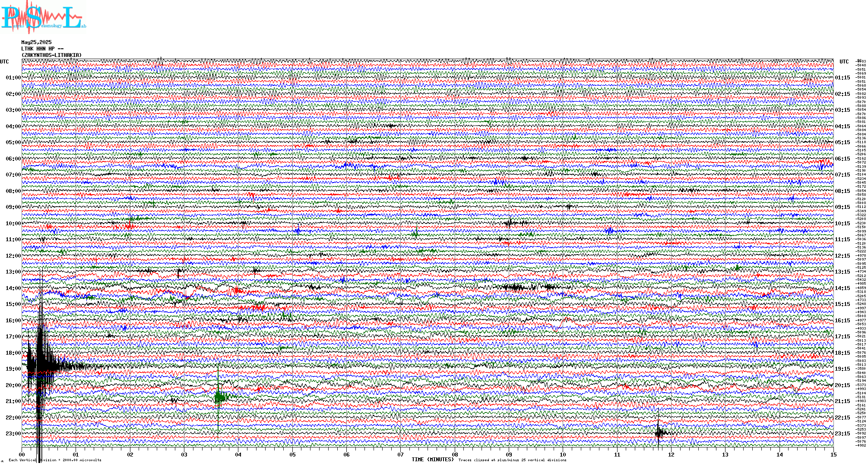868x466 pixels.
Task: Click the 23:00 hour label on left axis
Action: (x=13, y=434)
